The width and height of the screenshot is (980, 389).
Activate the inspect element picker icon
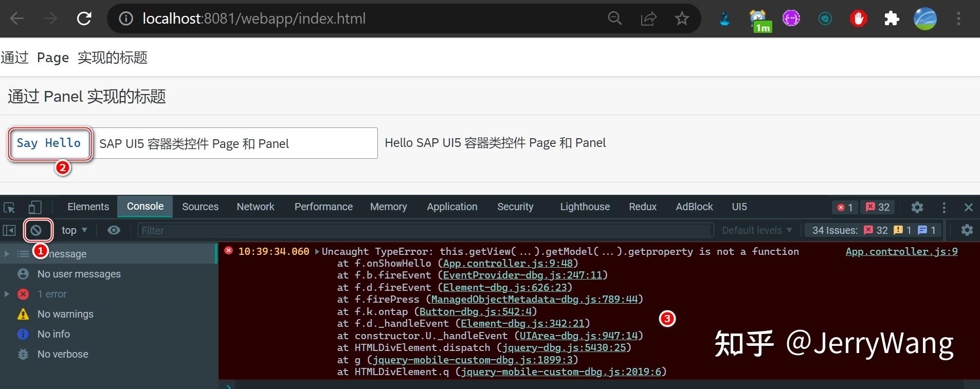(10, 207)
